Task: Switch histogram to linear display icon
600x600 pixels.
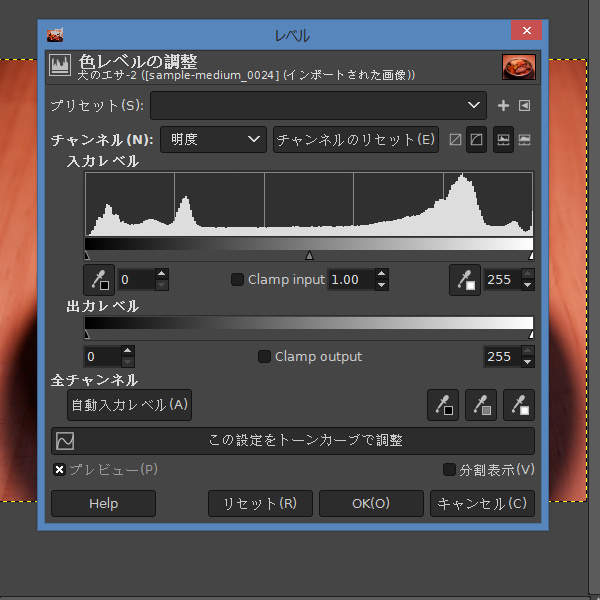Action: [x=503, y=139]
